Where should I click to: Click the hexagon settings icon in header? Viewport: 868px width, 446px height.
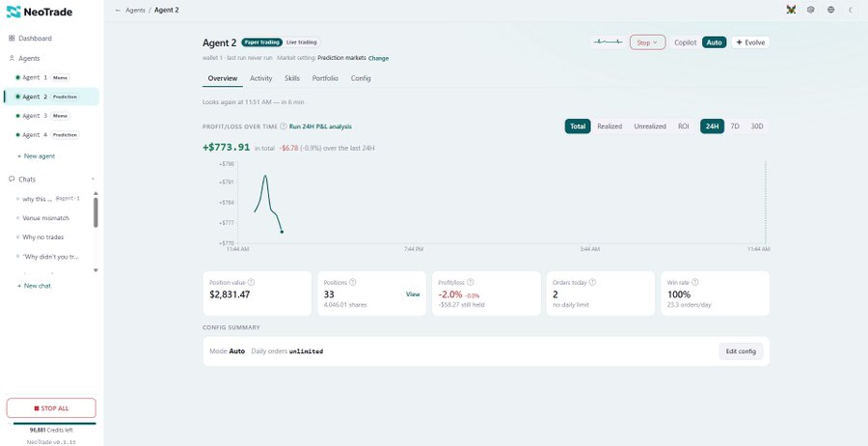pos(810,10)
